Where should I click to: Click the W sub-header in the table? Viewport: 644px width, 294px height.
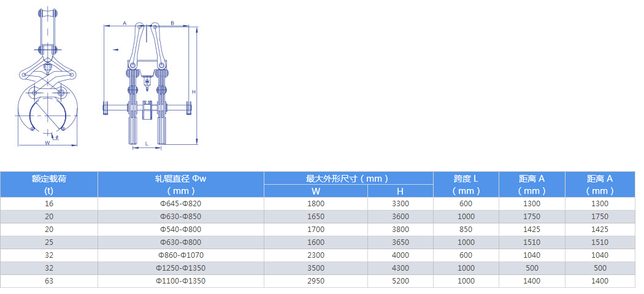[315, 191]
